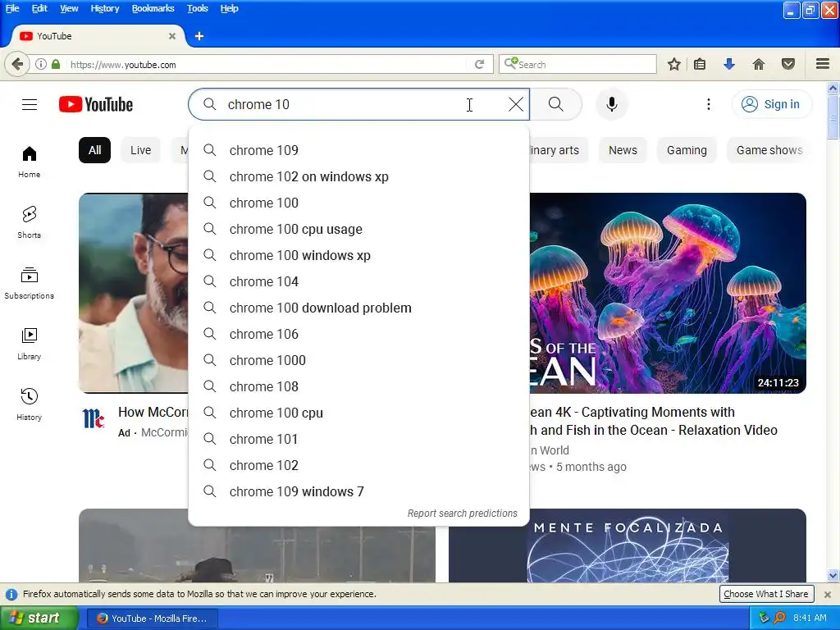Open the View menu
840x630 pixels.
click(69, 8)
